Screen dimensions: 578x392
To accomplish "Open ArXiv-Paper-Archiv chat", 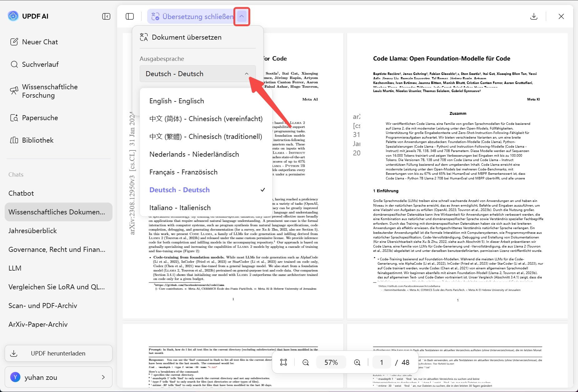I will (58, 324).
